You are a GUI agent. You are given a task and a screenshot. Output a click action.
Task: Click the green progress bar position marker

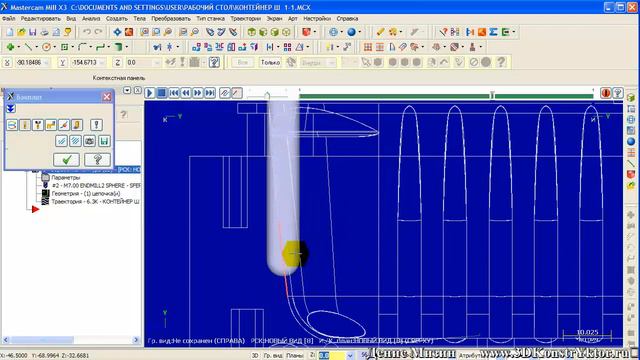tap(492, 95)
